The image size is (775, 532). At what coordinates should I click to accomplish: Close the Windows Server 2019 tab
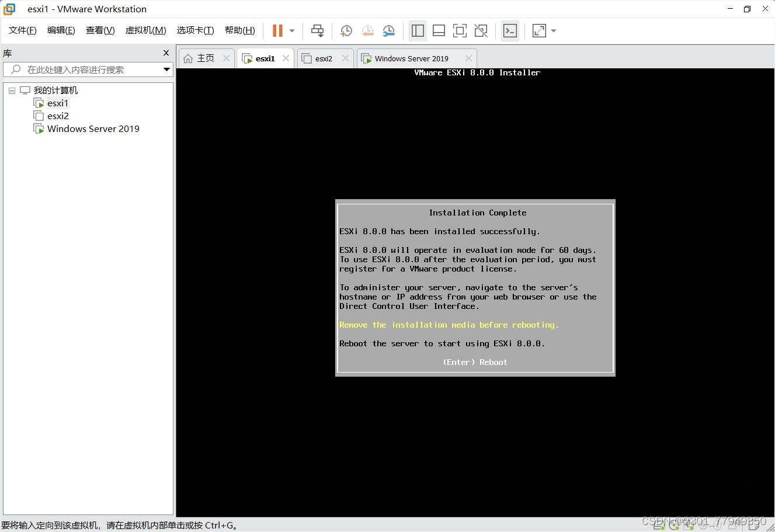[x=468, y=58]
